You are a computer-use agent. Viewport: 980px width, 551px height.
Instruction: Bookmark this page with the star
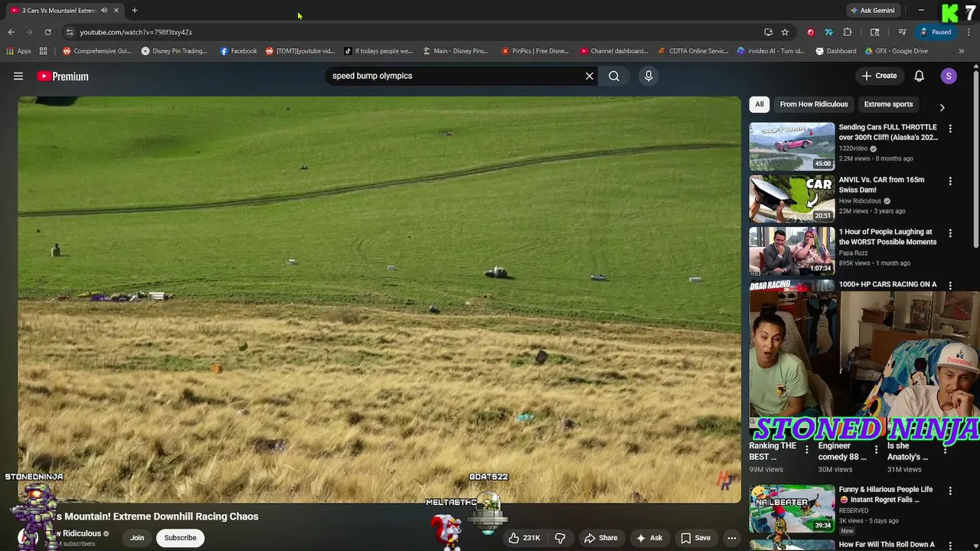pyautogui.click(x=785, y=32)
